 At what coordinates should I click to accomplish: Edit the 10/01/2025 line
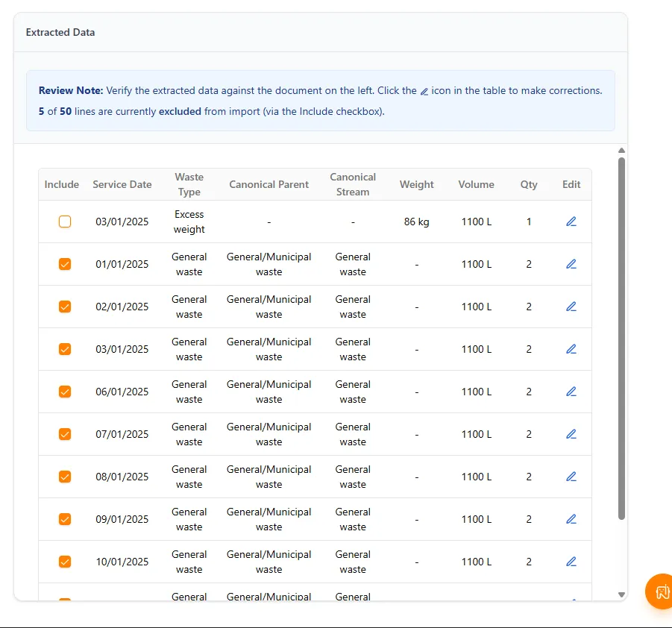point(571,562)
